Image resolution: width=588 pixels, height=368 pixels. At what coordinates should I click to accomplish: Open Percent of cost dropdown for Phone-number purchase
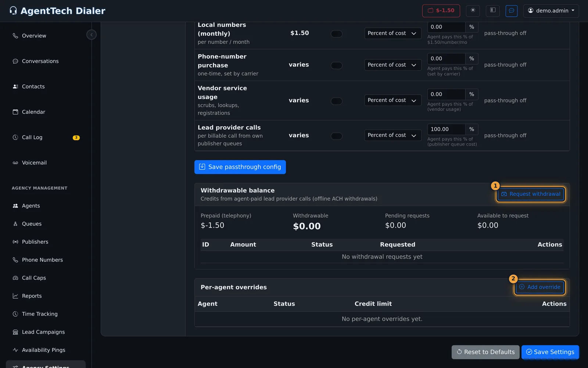click(393, 65)
